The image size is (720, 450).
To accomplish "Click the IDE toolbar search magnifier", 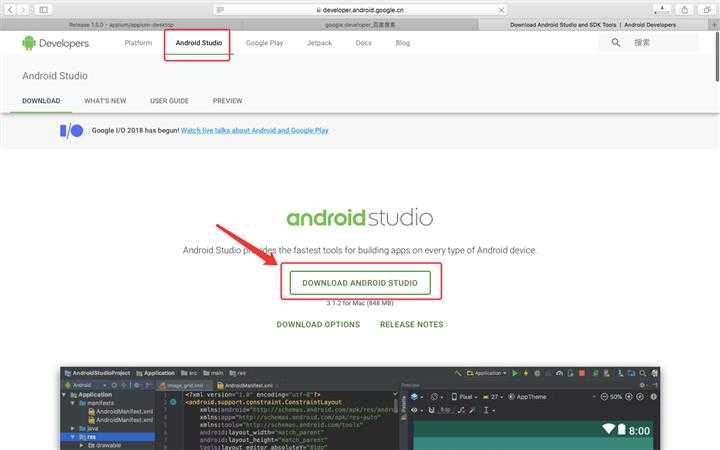I will [x=642, y=373].
